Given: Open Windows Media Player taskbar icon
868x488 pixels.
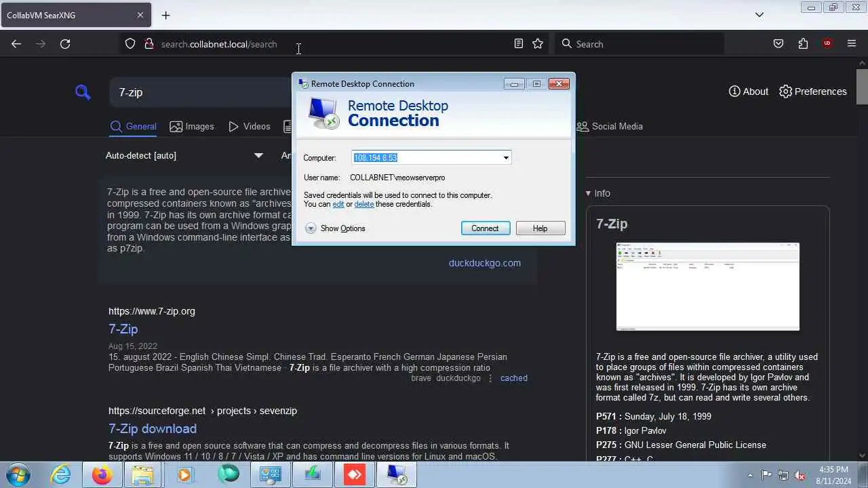Looking at the screenshot, I should [x=185, y=475].
